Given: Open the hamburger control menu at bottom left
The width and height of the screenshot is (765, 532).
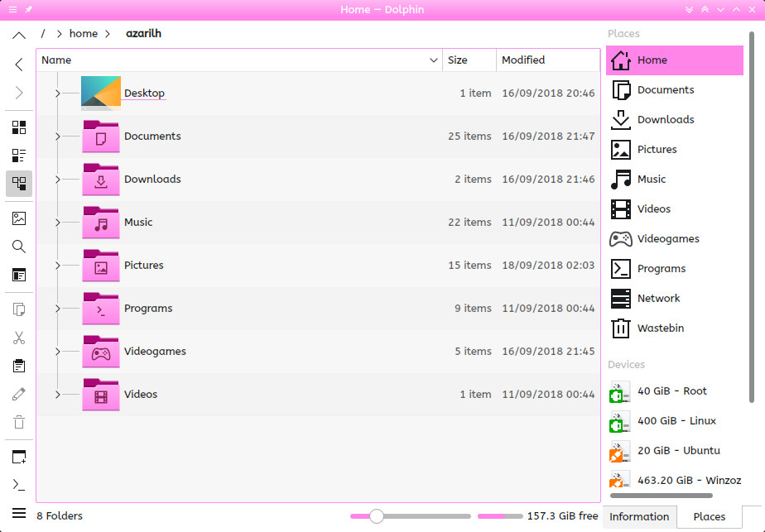Looking at the screenshot, I should pos(19,513).
